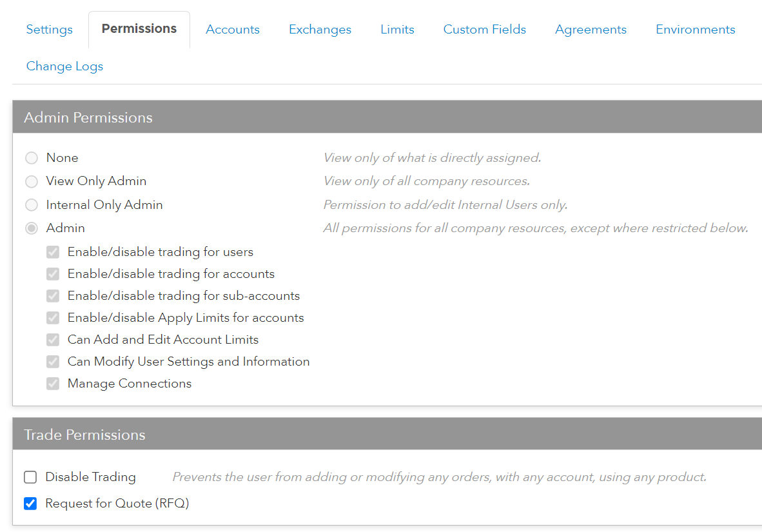Toggle Enable/disable trading for sub-accounts checkbox
Viewport: 762px width, 532px height.
pyautogui.click(x=53, y=296)
